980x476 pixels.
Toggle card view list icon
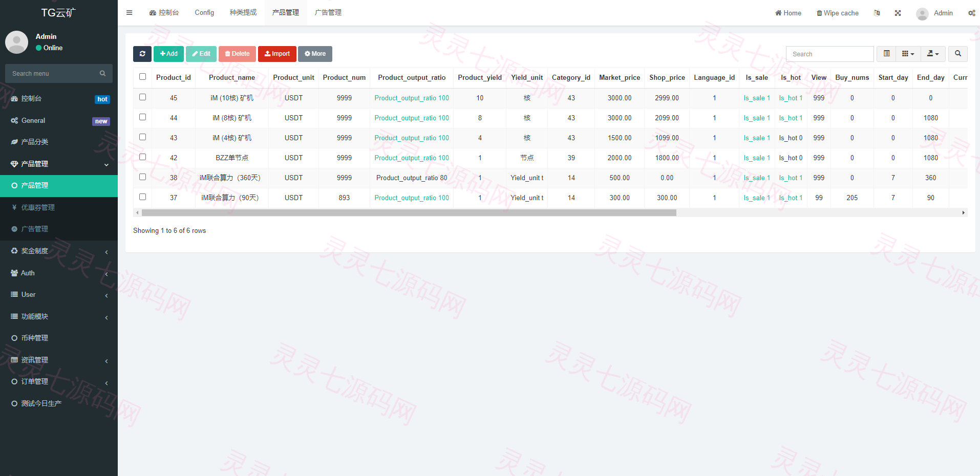(887, 54)
